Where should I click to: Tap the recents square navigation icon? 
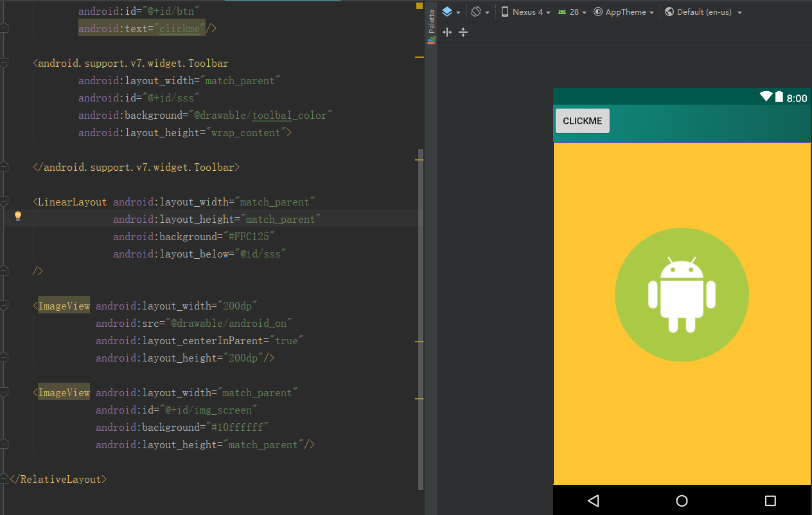pyautogui.click(x=770, y=500)
